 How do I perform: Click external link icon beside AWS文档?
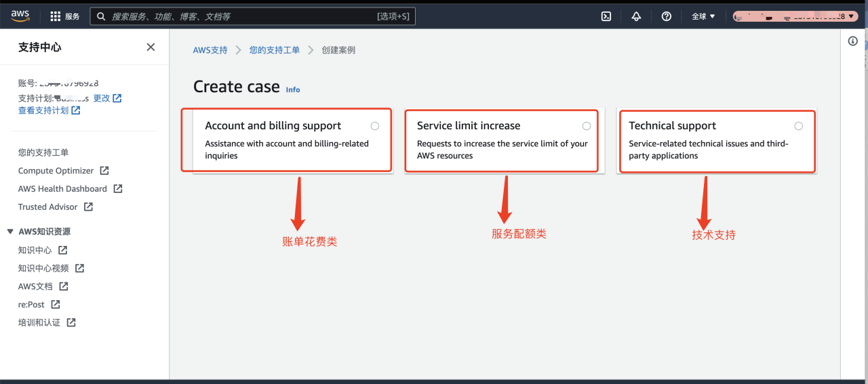click(64, 286)
